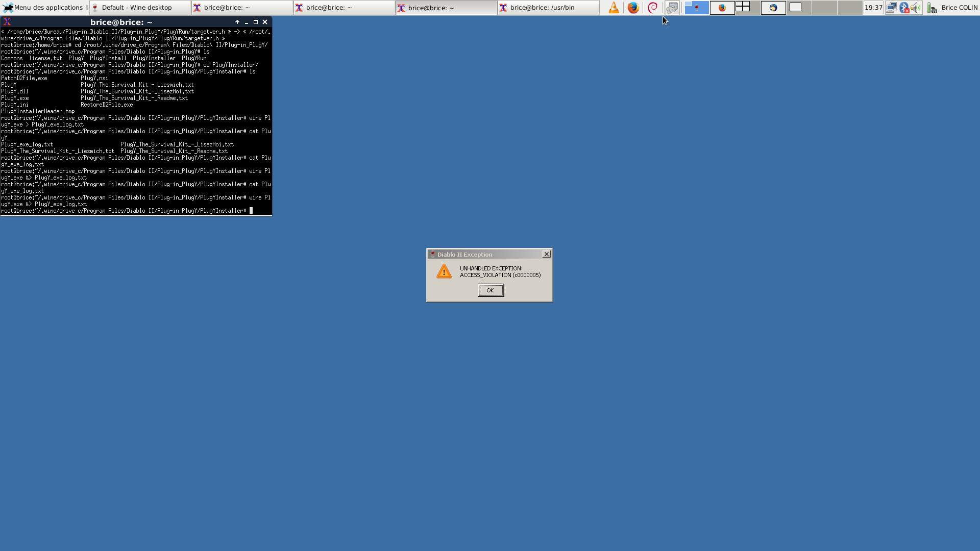This screenshot has height=551, width=980.
Task: Click the 19:37 clock in panel
Action: [873, 8]
